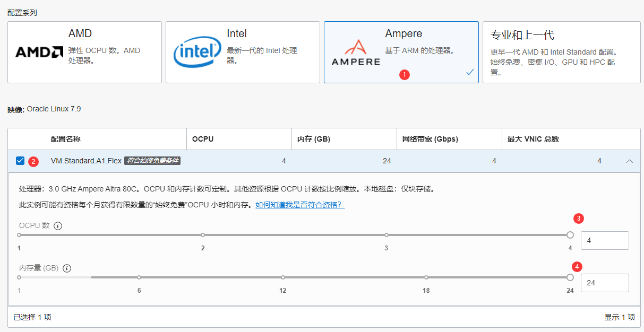Click the Ampere logo icon
The height and width of the screenshot is (332, 644).
tap(355, 52)
